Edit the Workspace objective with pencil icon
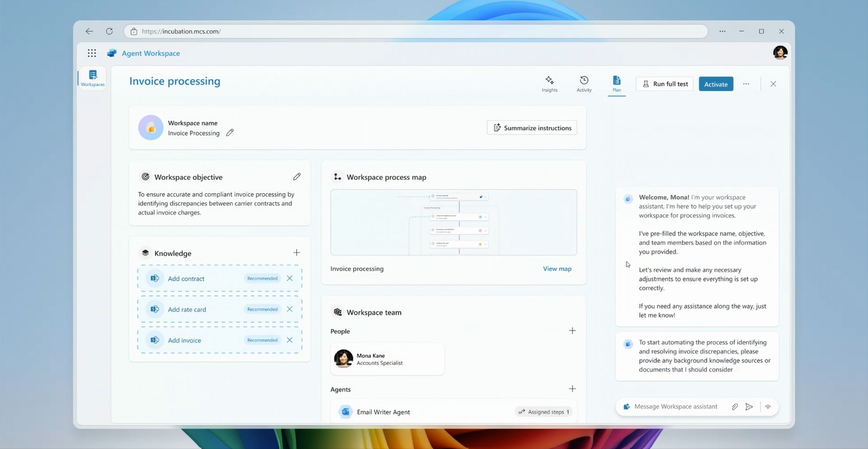 (296, 176)
